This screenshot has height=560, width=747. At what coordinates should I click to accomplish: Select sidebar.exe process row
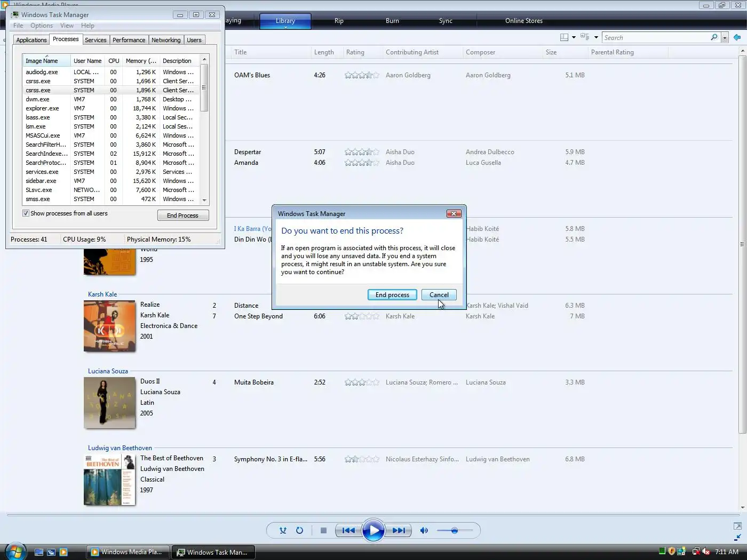pyautogui.click(x=111, y=181)
